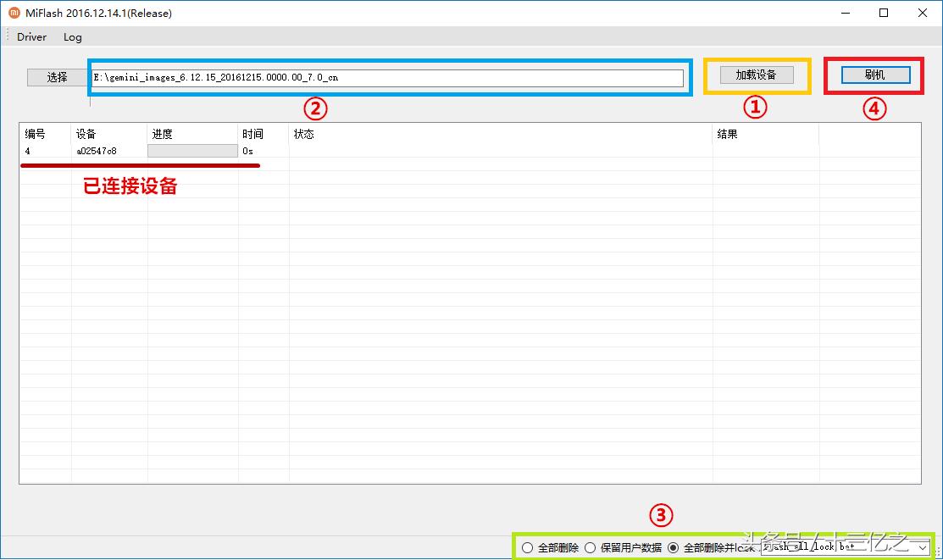Select device a02547c8 in the list
The width and height of the screenshot is (943, 560).
[x=97, y=151]
